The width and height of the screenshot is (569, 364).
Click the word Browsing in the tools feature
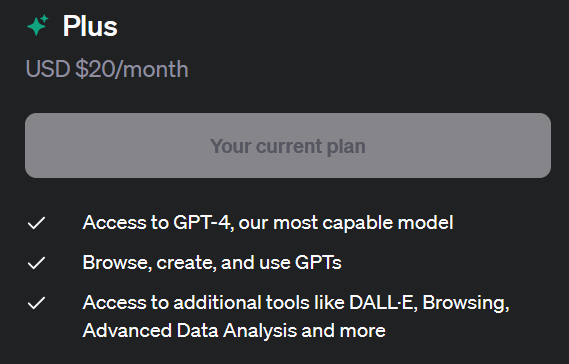tap(463, 303)
